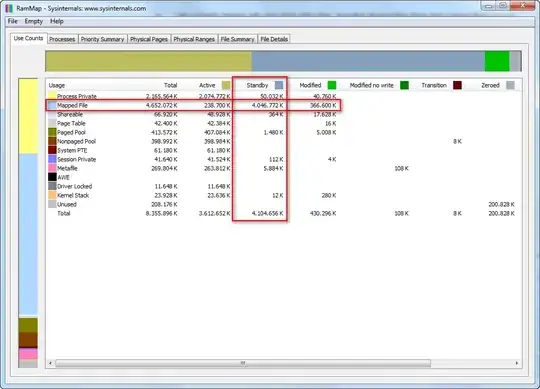Click the horizontal scrollbar left arrow

point(51,363)
